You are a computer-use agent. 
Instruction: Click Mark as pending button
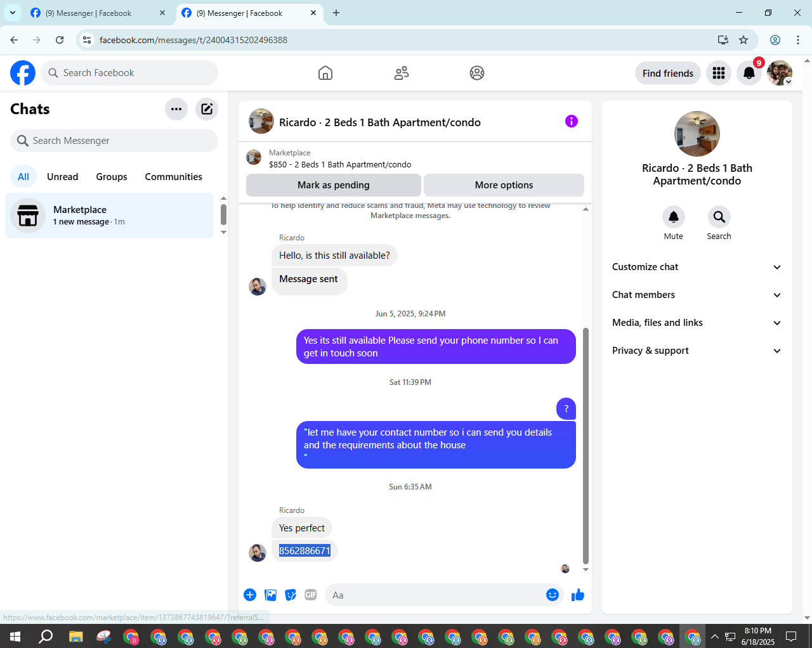coord(334,185)
